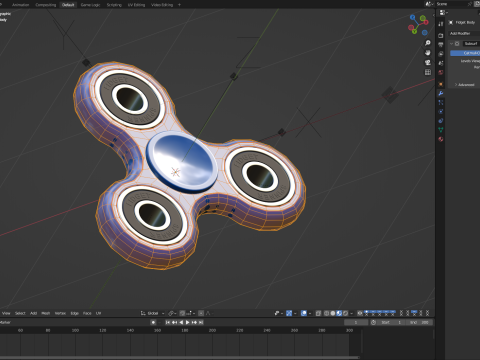Image resolution: width=480 pixels, height=360 pixels.
Task: Open the Particles properties tab icon
Action: [x=441, y=102]
